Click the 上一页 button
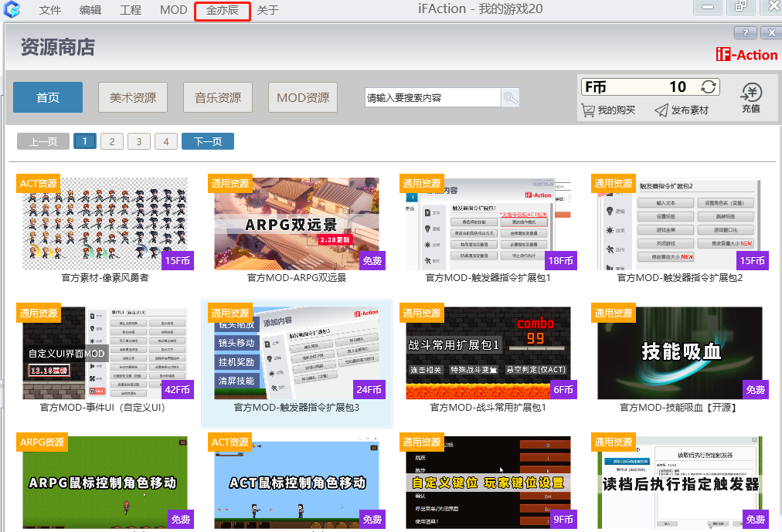782x532 pixels. 43,141
